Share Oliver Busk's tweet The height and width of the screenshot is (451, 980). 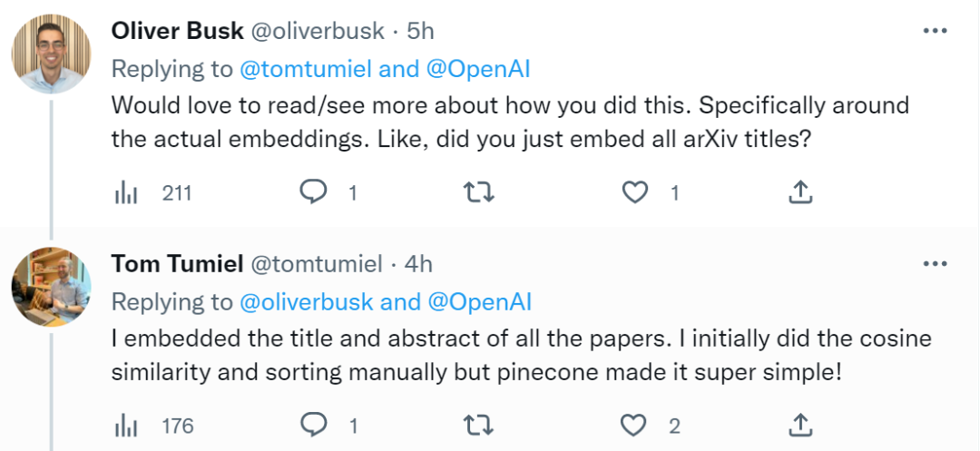click(799, 192)
